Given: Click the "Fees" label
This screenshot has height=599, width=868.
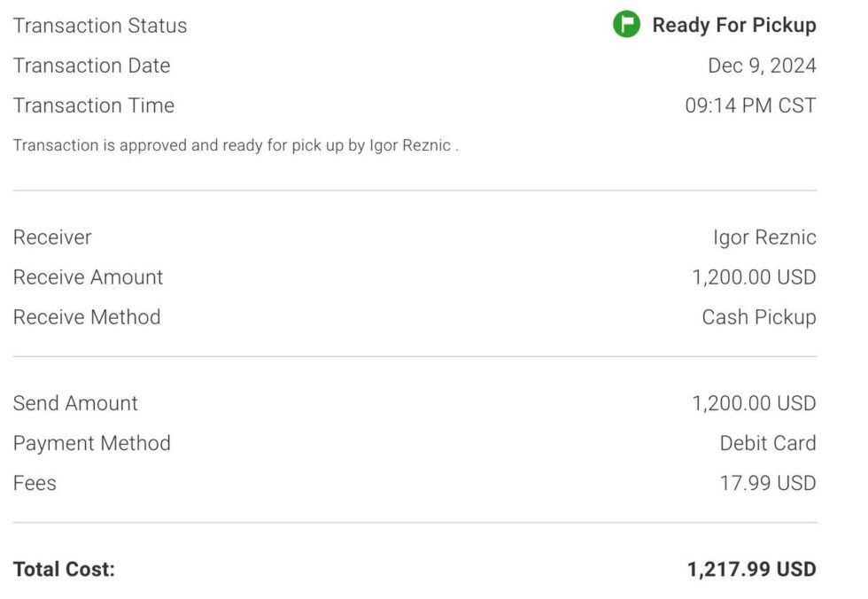Looking at the screenshot, I should [35, 483].
